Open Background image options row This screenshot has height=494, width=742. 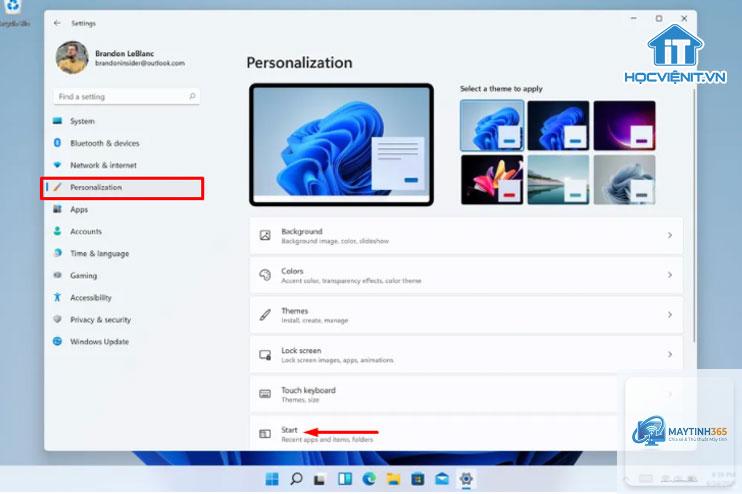(x=466, y=235)
